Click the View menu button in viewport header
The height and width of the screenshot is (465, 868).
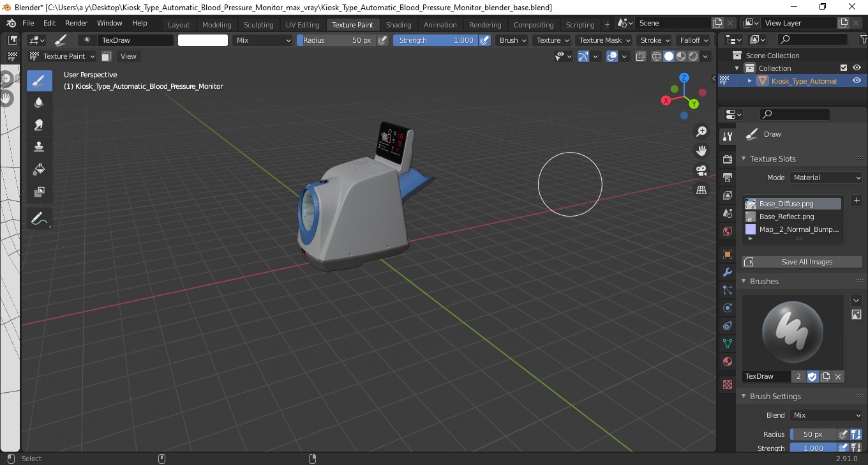click(x=128, y=56)
